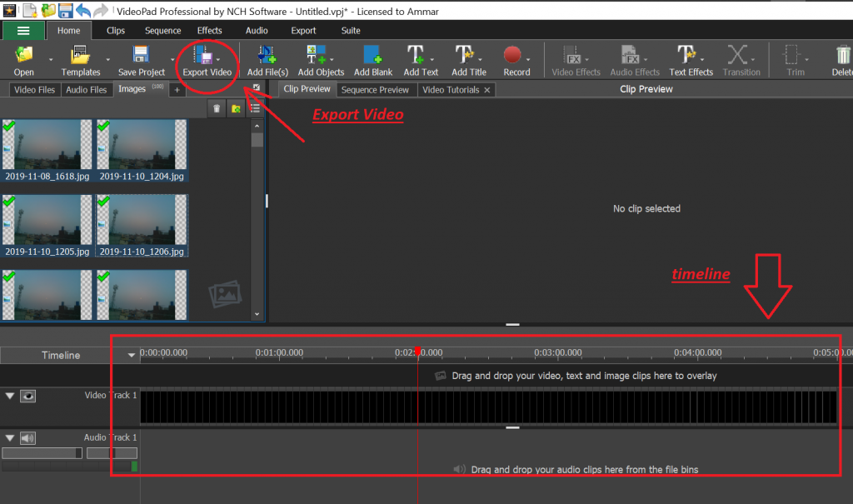Select the 2019-11-08_1618.jpg thumbnail
The width and height of the screenshot is (853, 504).
click(47, 147)
